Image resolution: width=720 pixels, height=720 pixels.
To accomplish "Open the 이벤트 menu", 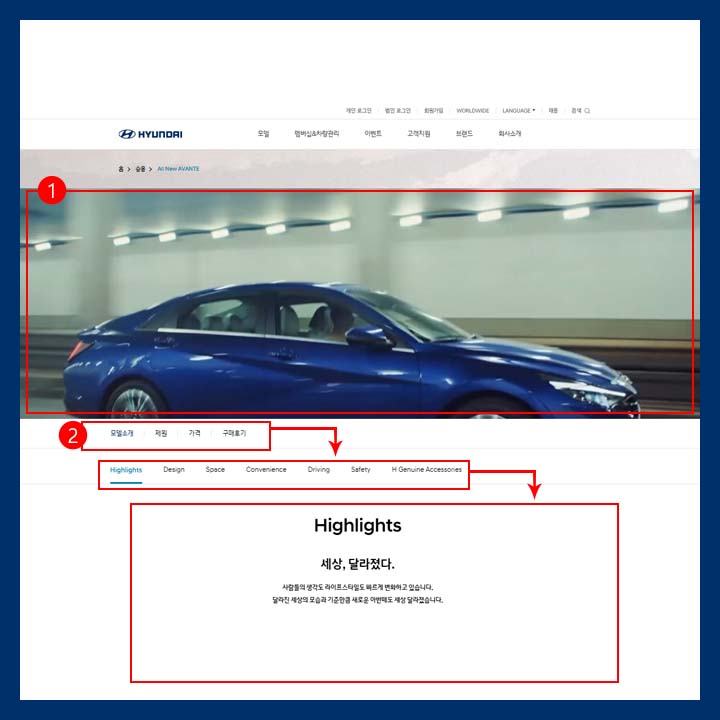I will pyautogui.click(x=373, y=134).
